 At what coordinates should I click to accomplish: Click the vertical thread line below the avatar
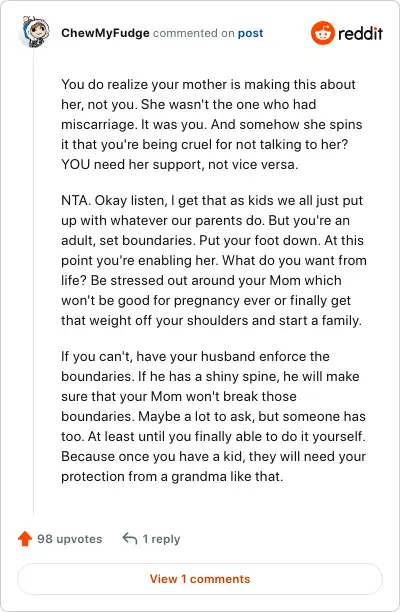[x=34, y=281]
